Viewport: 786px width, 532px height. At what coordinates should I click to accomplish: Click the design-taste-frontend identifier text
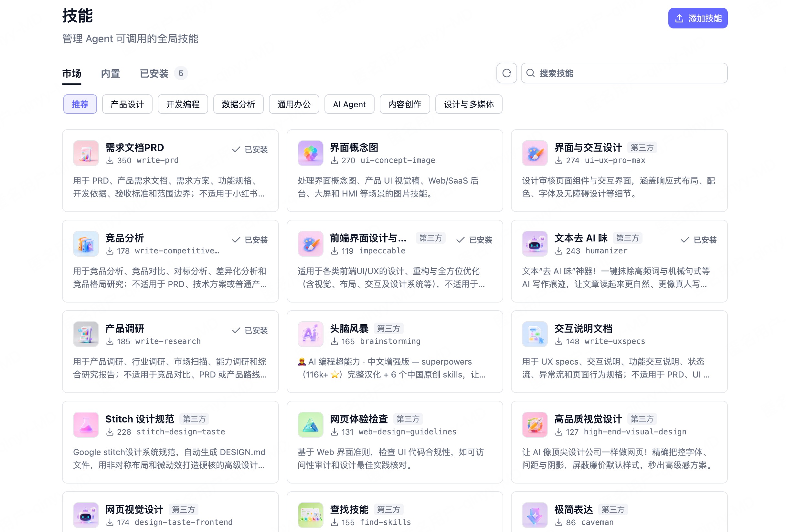[183, 522]
